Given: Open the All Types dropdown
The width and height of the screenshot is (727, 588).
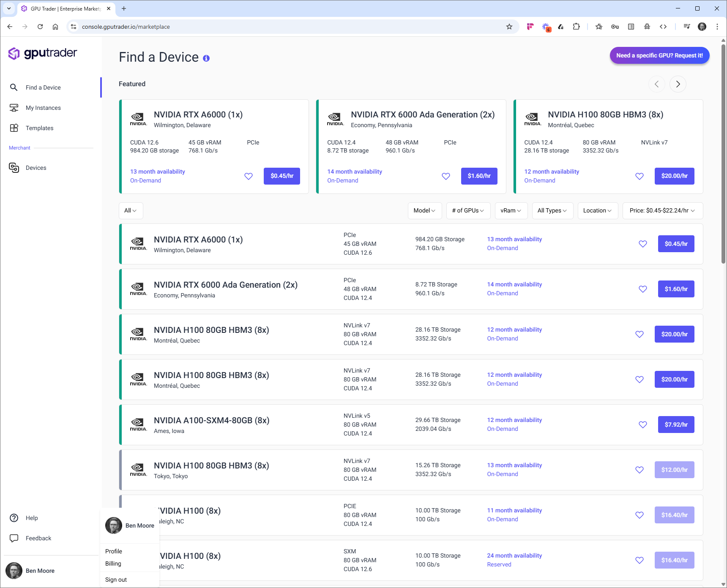Looking at the screenshot, I should [552, 210].
